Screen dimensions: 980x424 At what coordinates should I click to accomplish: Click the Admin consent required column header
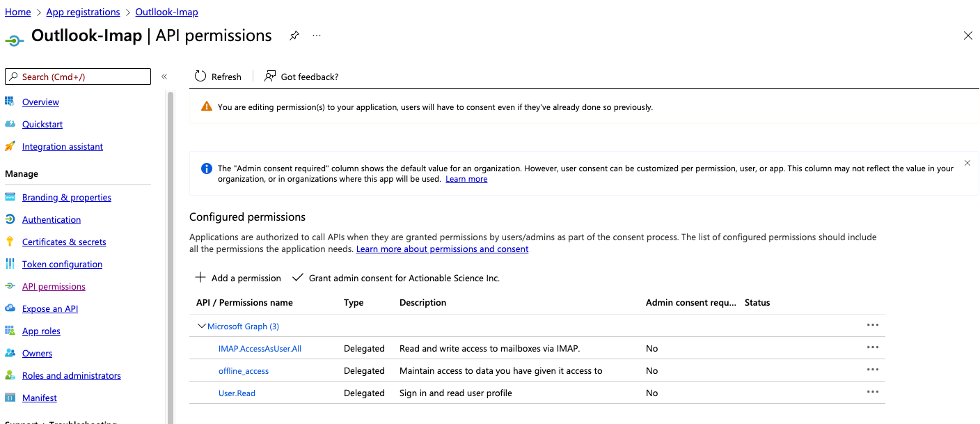click(x=690, y=302)
